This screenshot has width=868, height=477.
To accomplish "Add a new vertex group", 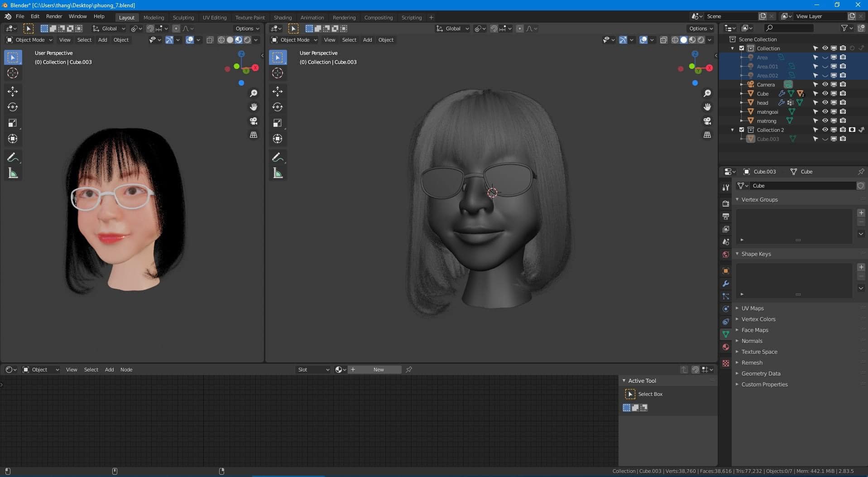I will [861, 213].
